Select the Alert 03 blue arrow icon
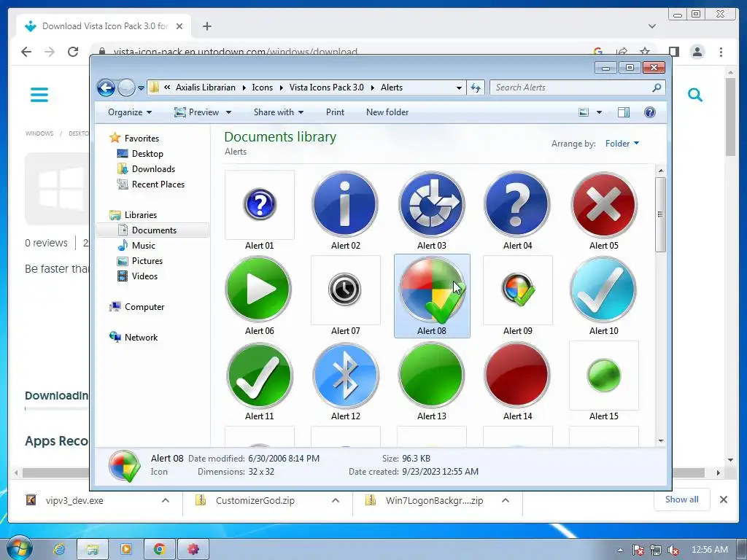The height and width of the screenshot is (560, 747). pos(432,205)
